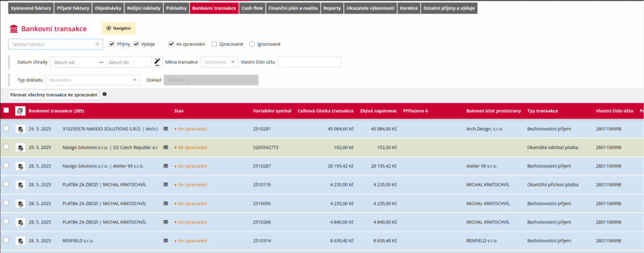Click Arch.Design, s.r.o. counterparty cell
Viewport: 644px width, 253px height.
[485, 129]
